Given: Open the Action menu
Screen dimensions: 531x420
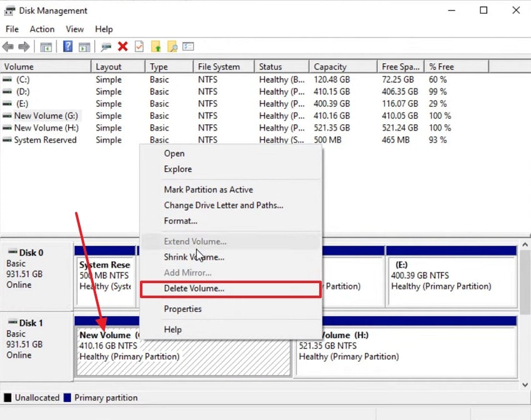Looking at the screenshot, I should (x=42, y=29).
